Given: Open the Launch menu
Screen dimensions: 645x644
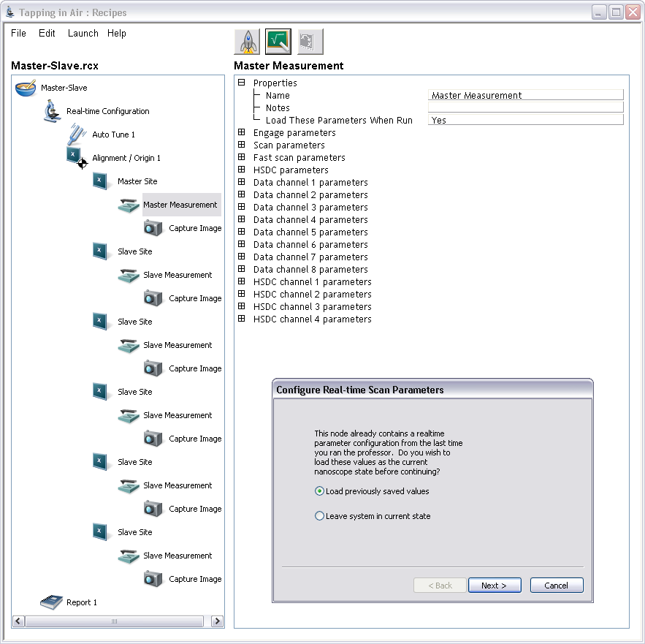Looking at the screenshot, I should (x=83, y=34).
